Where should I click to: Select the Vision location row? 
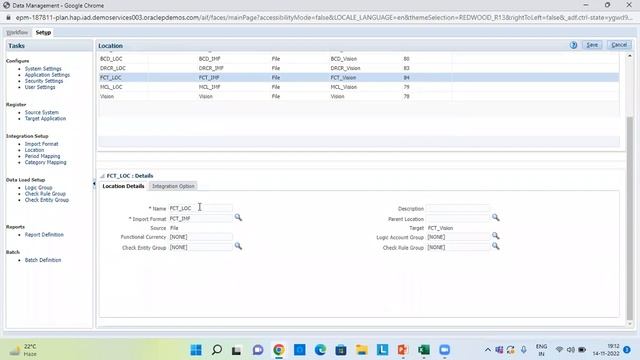[x=359, y=96]
